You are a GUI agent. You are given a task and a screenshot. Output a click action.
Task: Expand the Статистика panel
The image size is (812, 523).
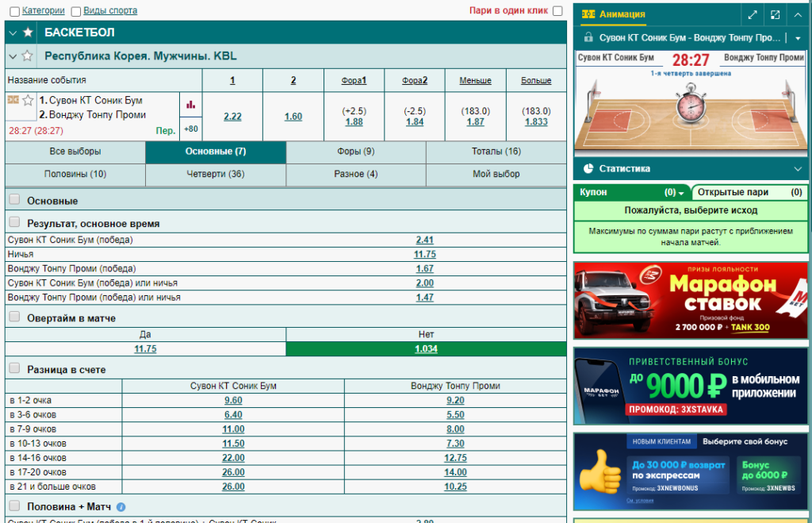click(x=798, y=169)
